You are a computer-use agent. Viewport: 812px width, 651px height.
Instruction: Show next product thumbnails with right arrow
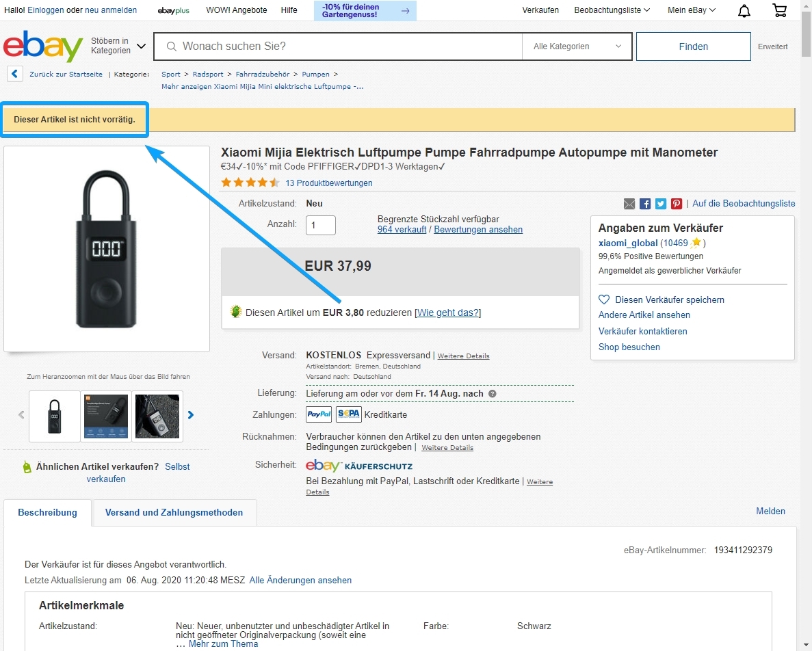click(191, 415)
